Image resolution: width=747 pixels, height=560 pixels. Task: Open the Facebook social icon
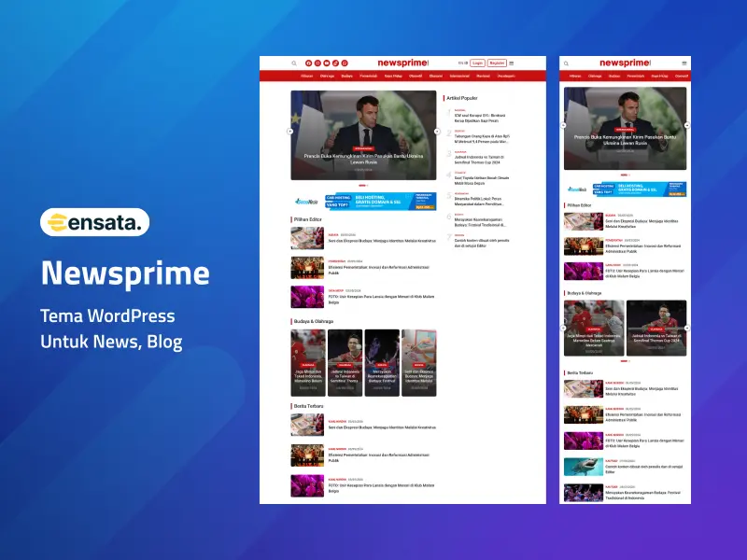(x=307, y=63)
